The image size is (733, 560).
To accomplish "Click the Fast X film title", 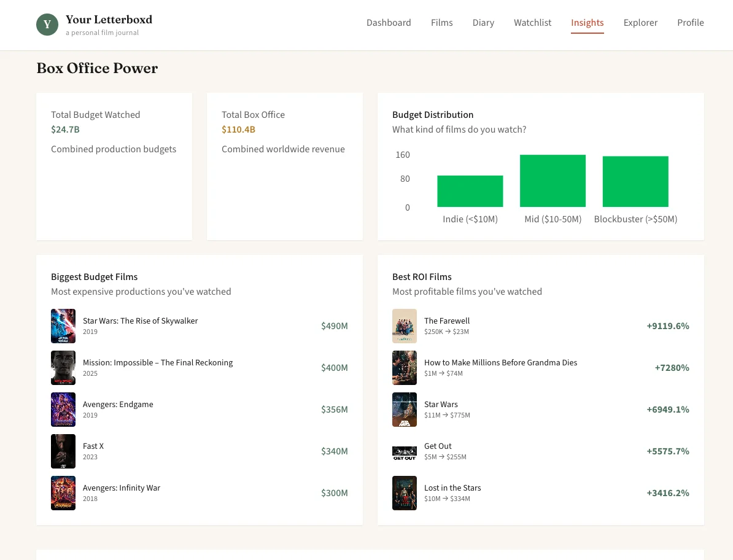I will pos(93,446).
